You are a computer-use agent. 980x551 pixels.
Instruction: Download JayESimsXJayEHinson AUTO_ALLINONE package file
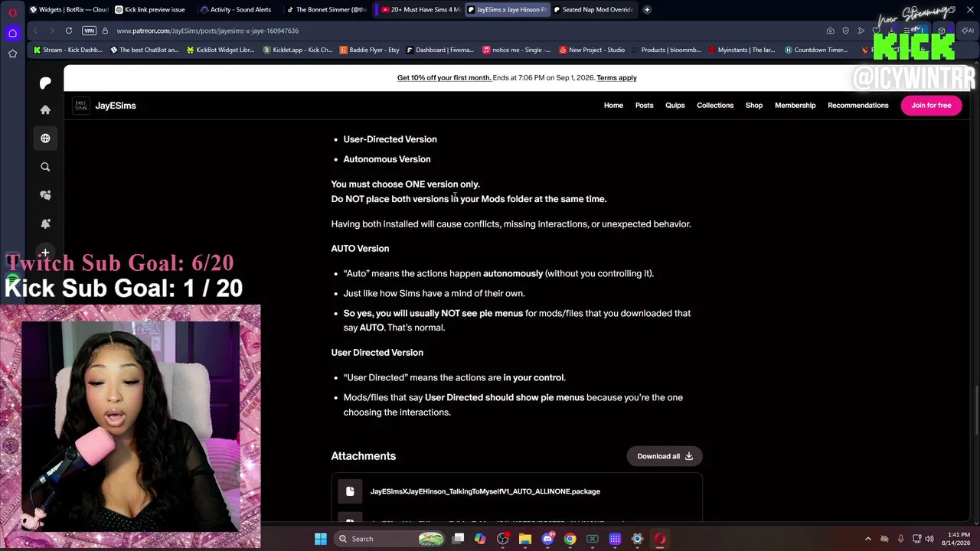[485, 491]
